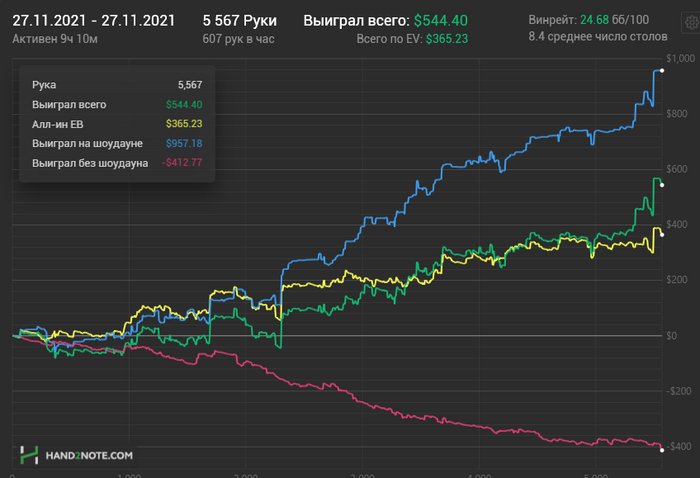700x478 pixels.
Task: Click the $200 y-axis label
Action: (677, 280)
